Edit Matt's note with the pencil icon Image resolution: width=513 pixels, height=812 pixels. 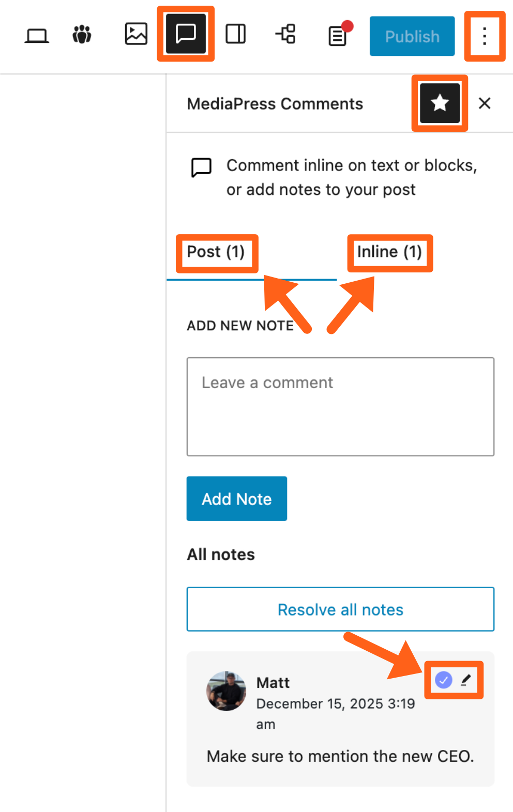point(466,680)
